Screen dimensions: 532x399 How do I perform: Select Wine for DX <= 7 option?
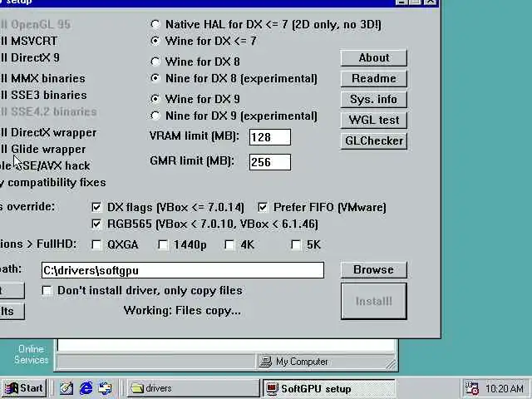155,41
